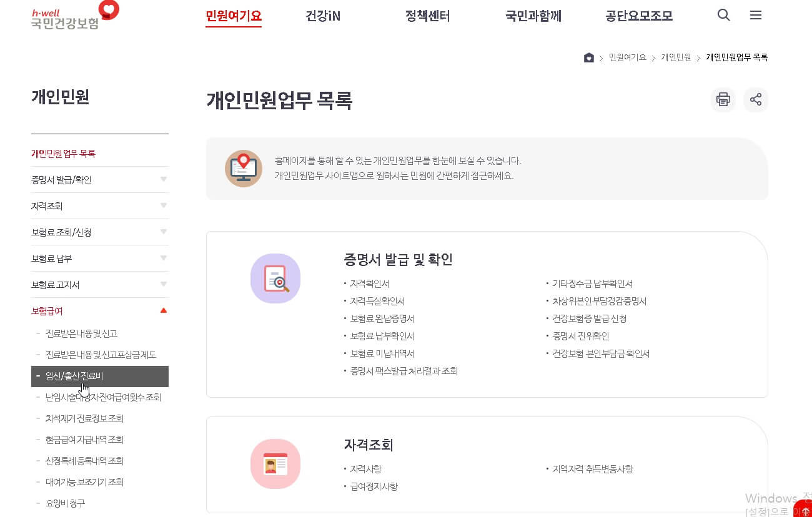The height and width of the screenshot is (517, 812).
Task: Open sharing options via the share icon
Action: (756, 99)
